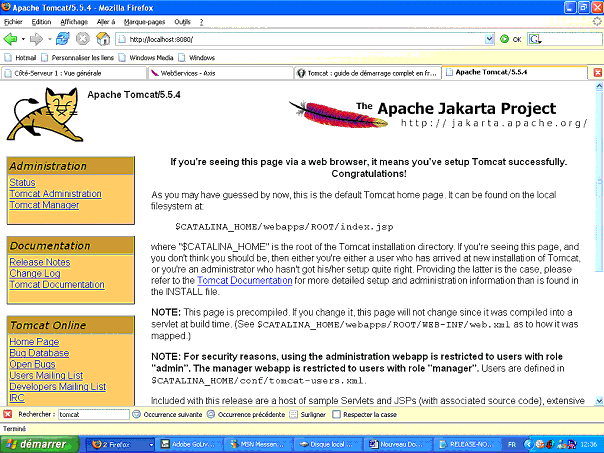Open the URL bar history dropdown
The height and width of the screenshot is (453, 604).
point(491,39)
